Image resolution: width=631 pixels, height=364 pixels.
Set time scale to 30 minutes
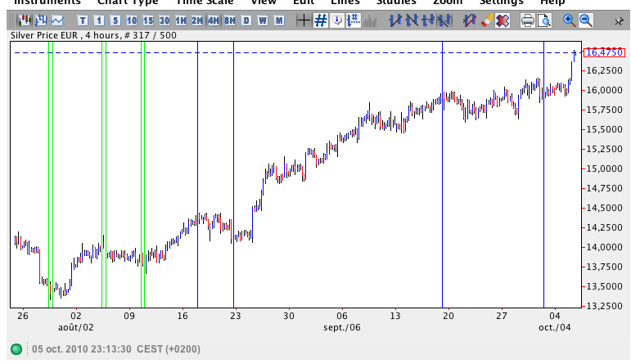click(165, 20)
